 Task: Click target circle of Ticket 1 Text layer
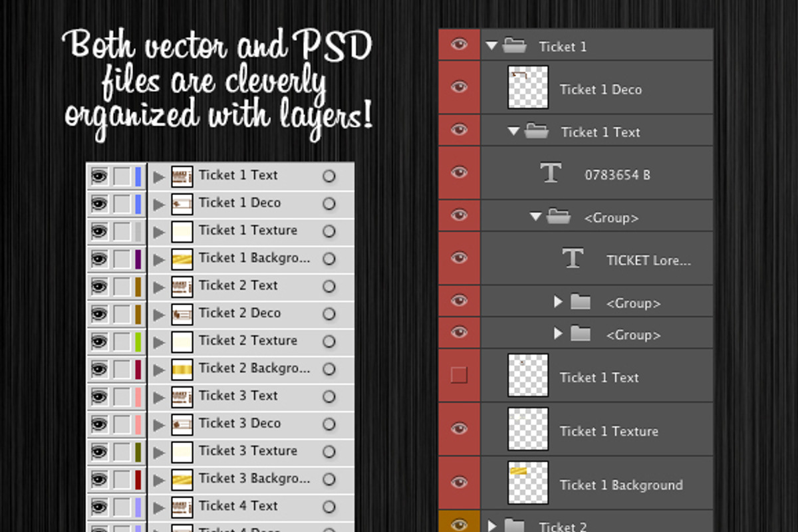[x=329, y=176]
